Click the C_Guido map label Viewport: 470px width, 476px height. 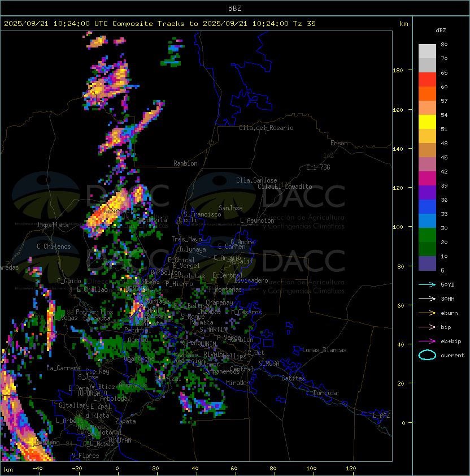(x=69, y=281)
